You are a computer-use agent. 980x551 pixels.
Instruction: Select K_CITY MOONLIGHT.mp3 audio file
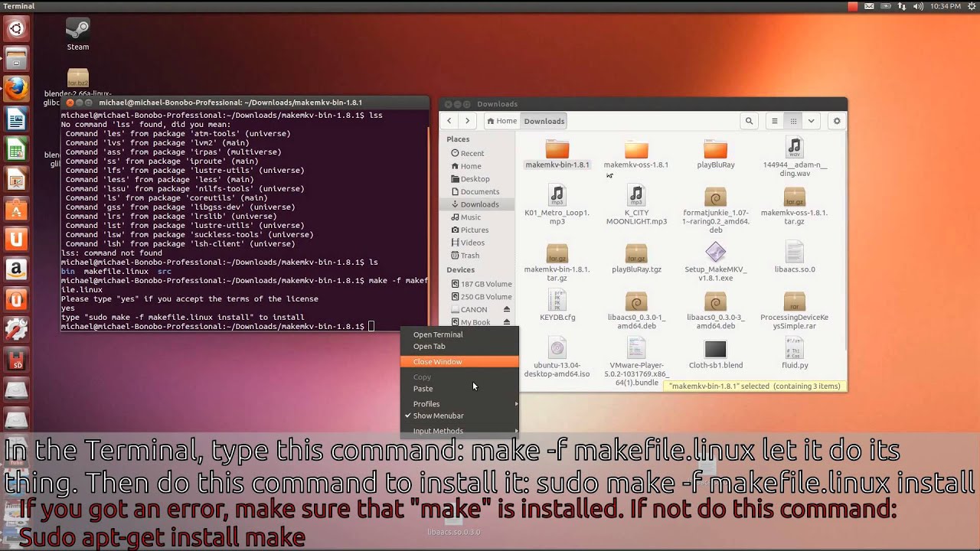(635, 205)
